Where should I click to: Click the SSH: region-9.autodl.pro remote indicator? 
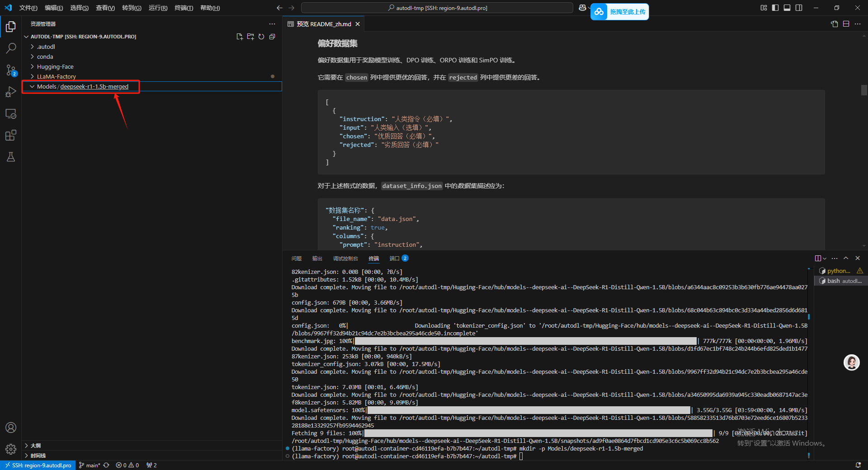pos(38,465)
